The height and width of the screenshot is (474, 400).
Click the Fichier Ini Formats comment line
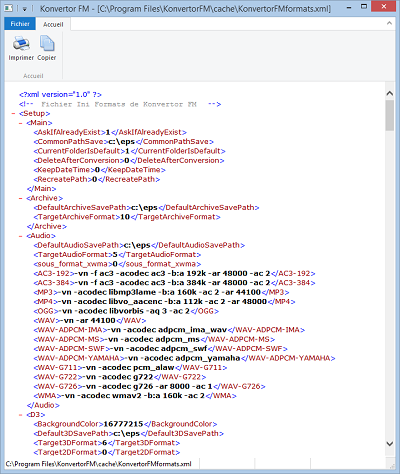120,104
